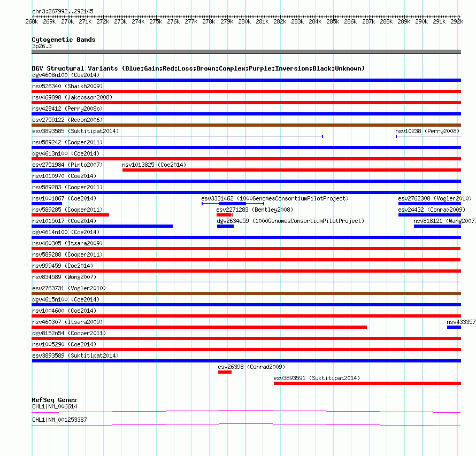Click the small red esv2271283 bar
The width and height of the screenshot is (476, 456).
point(225,215)
